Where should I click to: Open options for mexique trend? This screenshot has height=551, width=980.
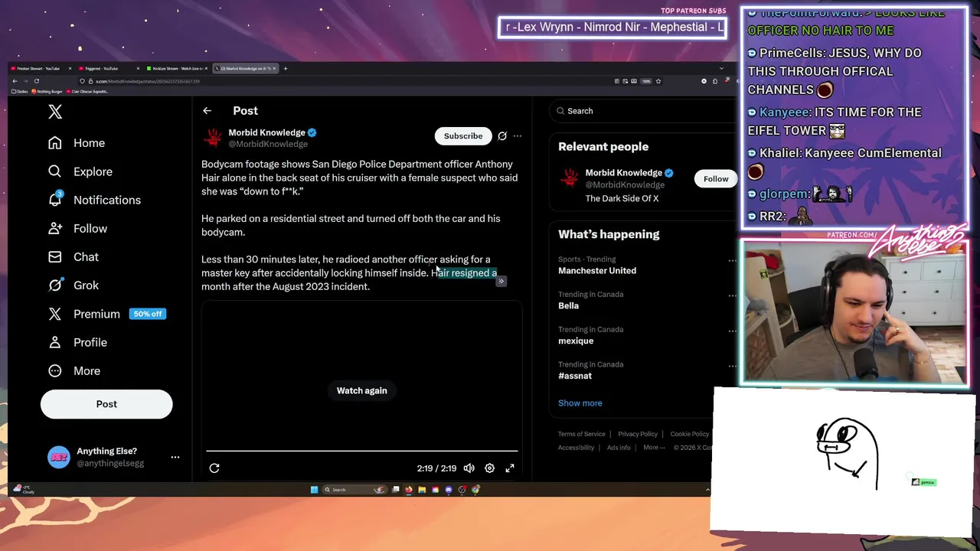(x=732, y=331)
